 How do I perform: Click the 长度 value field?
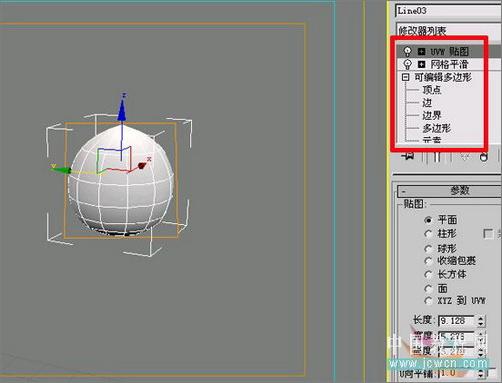457,321
